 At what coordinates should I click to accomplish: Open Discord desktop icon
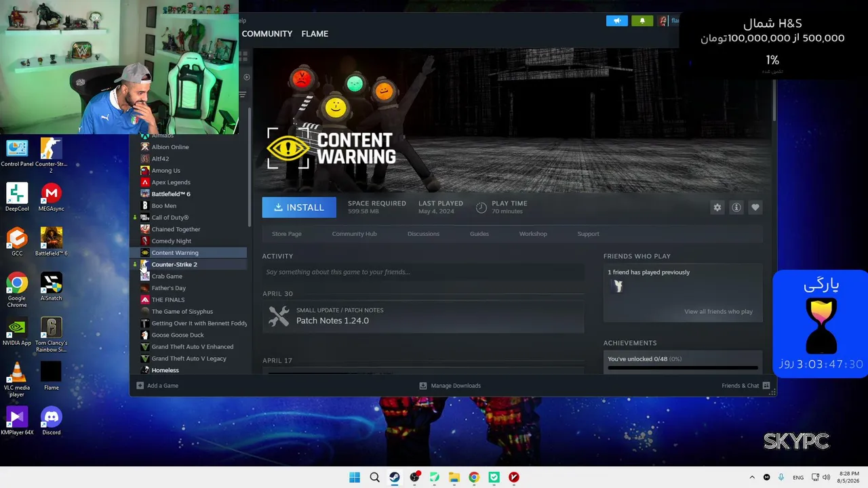51,421
